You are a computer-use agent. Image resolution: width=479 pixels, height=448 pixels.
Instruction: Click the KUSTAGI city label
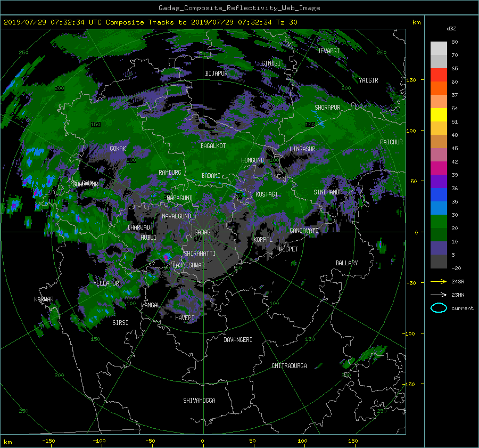pyautogui.click(x=267, y=194)
